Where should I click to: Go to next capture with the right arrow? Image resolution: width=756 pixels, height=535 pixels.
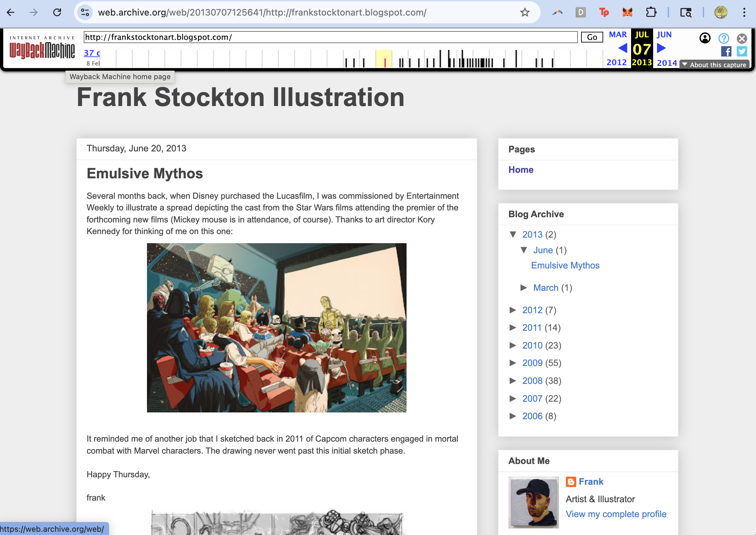(660, 49)
